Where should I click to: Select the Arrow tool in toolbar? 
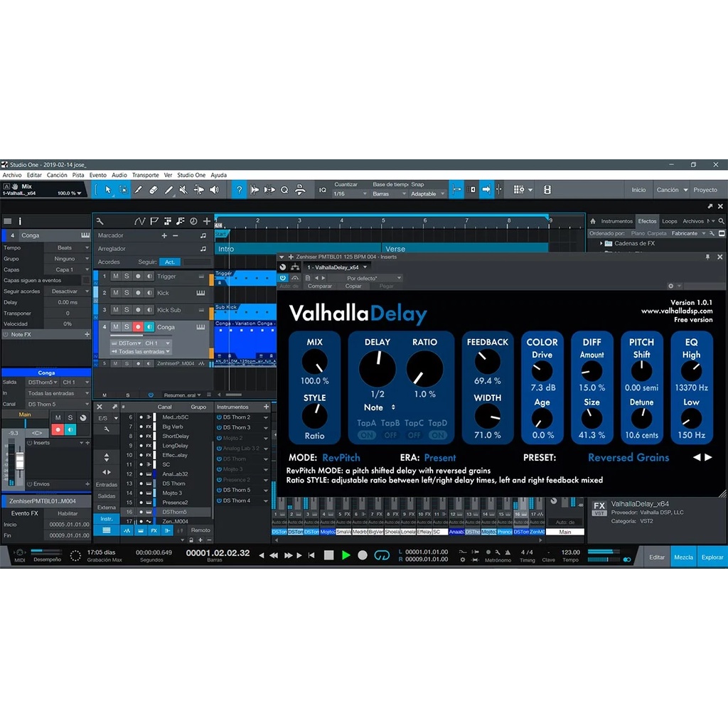click(x=108, y=189)
